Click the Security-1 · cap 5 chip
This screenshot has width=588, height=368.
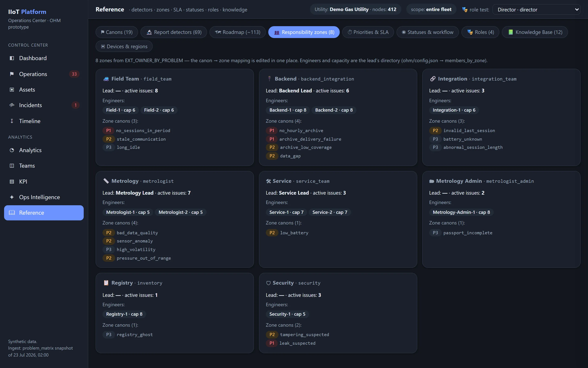click(x=287, y=314)
